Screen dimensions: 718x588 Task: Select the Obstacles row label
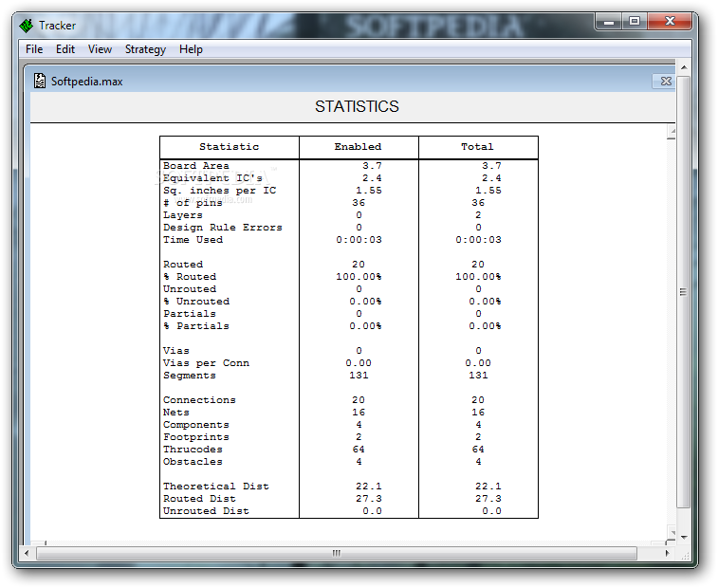coord(193,463)
